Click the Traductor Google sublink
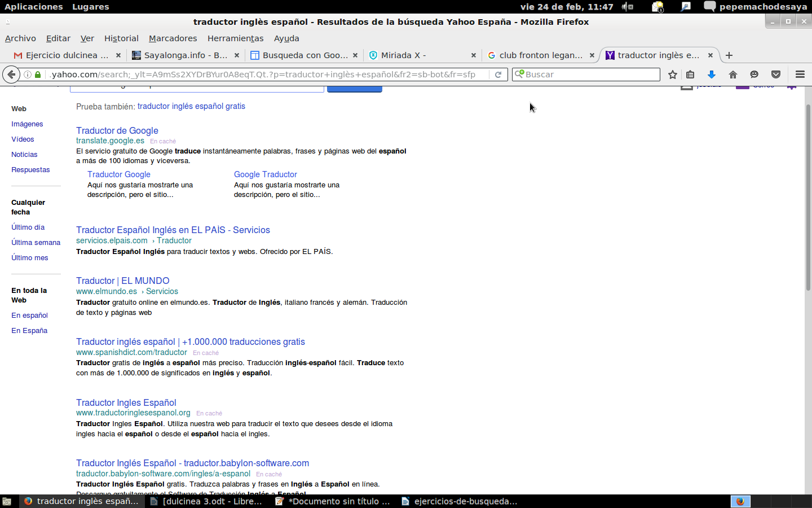Image resolution: width=812 pixels, height=508 pixels. [119, 174]
